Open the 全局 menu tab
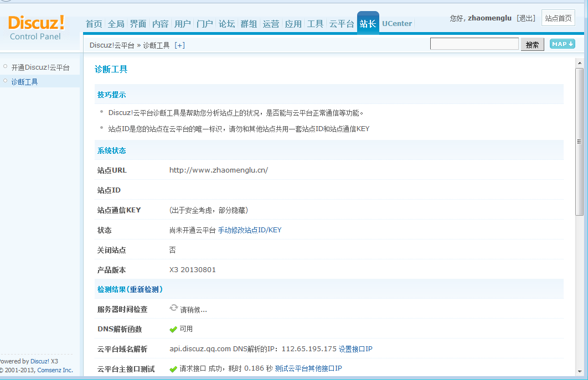 116,24
